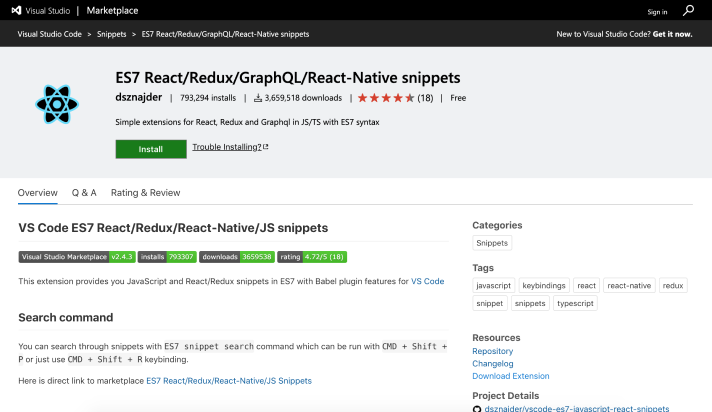Click the external link icon after Trouble Installing

point(266,147)
